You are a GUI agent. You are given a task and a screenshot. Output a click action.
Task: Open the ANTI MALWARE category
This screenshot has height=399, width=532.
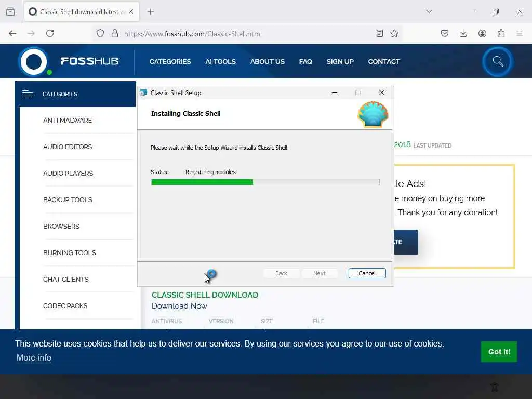[x=68, y=121]
